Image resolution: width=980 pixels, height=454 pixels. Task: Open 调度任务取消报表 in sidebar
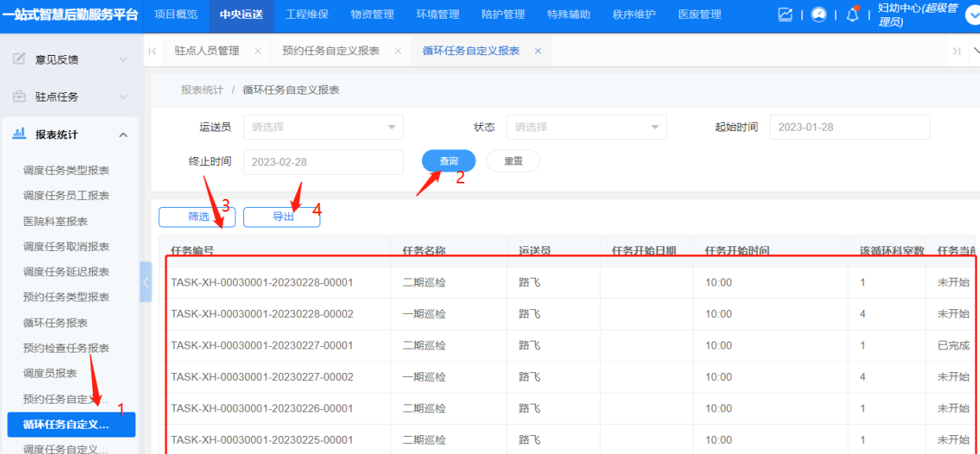pos(66,246)
